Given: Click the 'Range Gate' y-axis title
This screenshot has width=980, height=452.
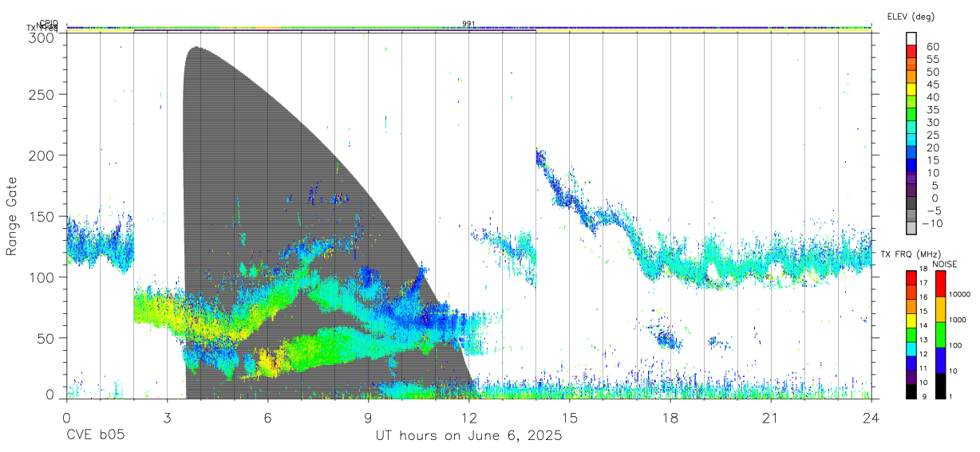Looking at the screenshot, I should coord(12,216).
